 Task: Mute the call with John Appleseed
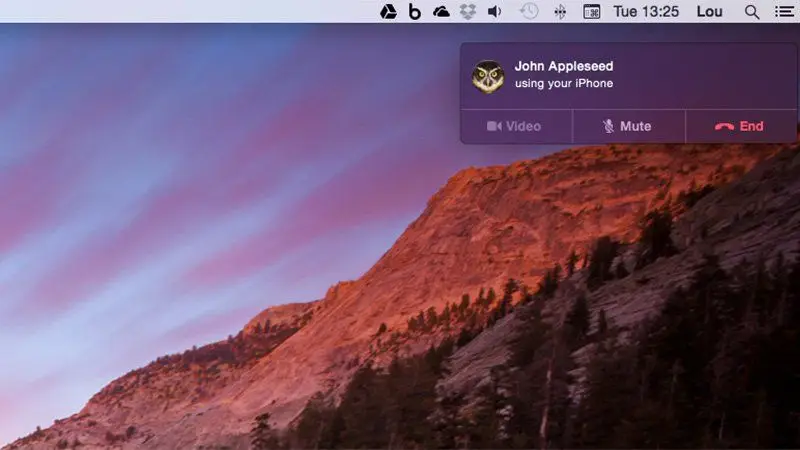pos(628,126)
